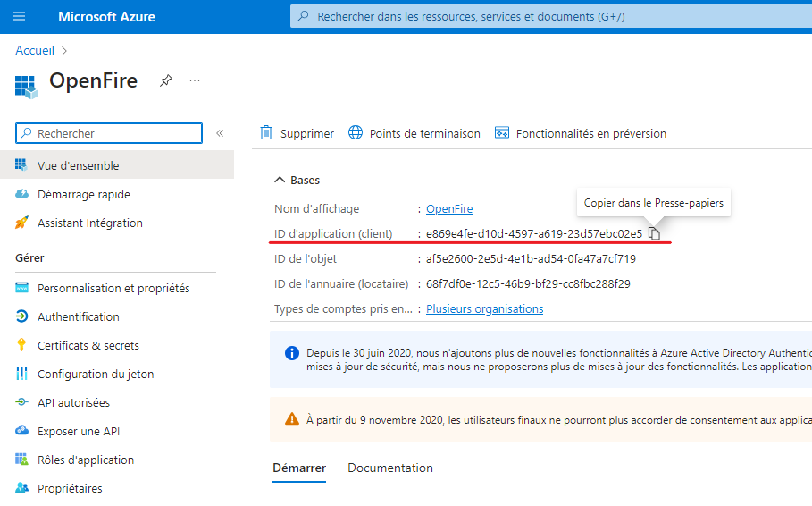Open the OpenFire display name link
The height and width of the screenshot is (506, 812).
[x=449, y=209]
